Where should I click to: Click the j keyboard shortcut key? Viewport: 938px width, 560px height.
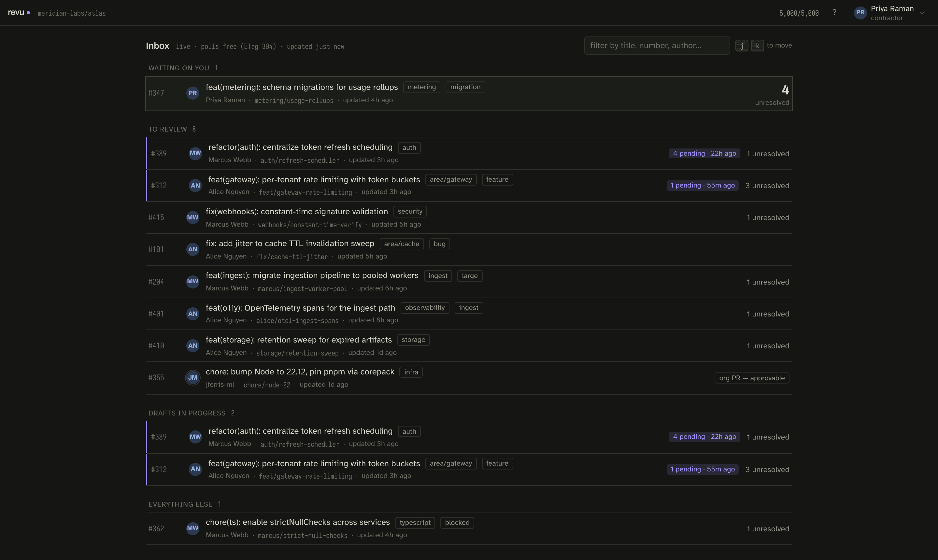742,46
